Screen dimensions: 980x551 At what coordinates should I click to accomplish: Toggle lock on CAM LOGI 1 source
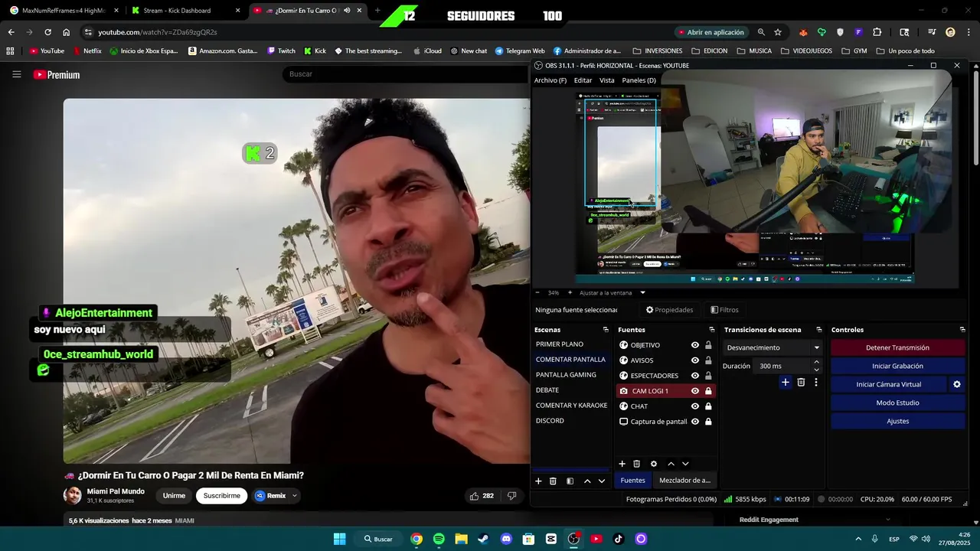pos(708,391)
